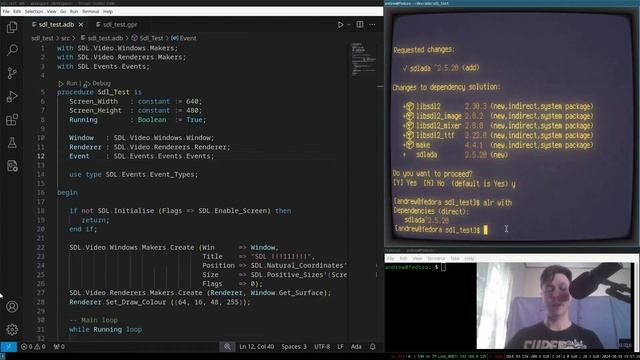This screenshot has width=640, height=360.
Task: Open the Search view icon
Action: tap(12, 50)
